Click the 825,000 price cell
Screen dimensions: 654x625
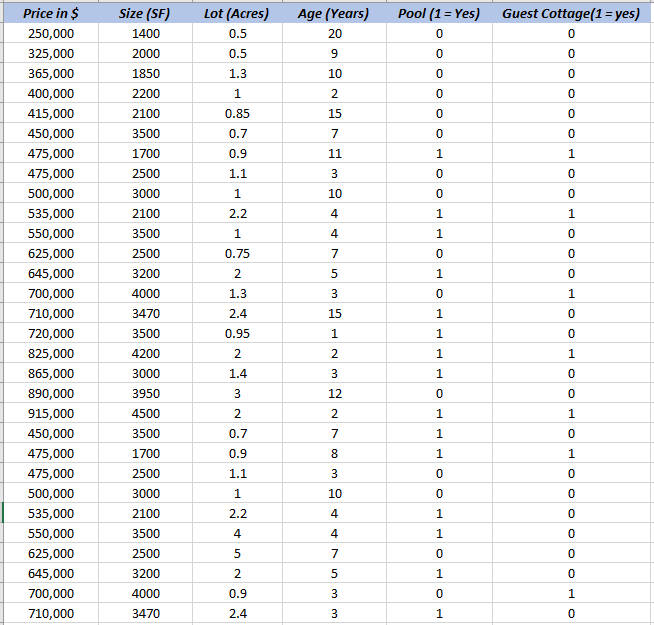(x=51, y=353)
